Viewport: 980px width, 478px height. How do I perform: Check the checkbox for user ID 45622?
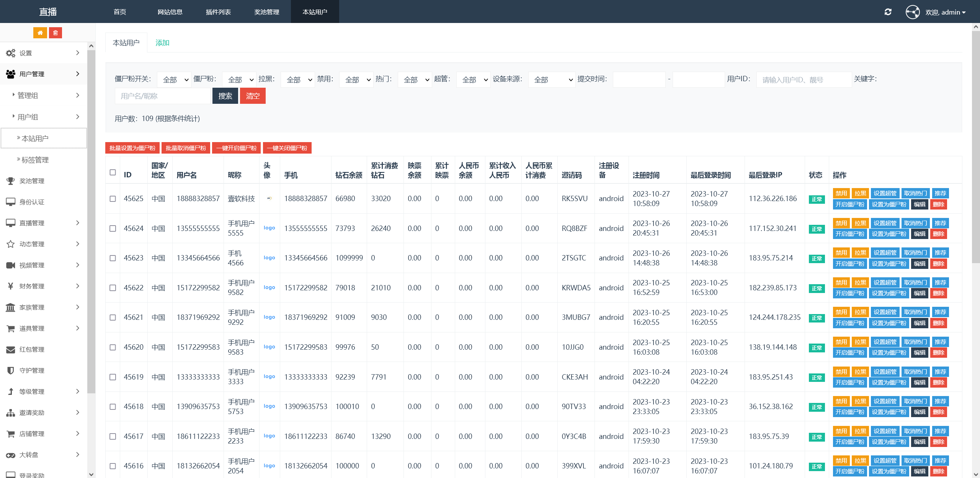click(113, 288)
